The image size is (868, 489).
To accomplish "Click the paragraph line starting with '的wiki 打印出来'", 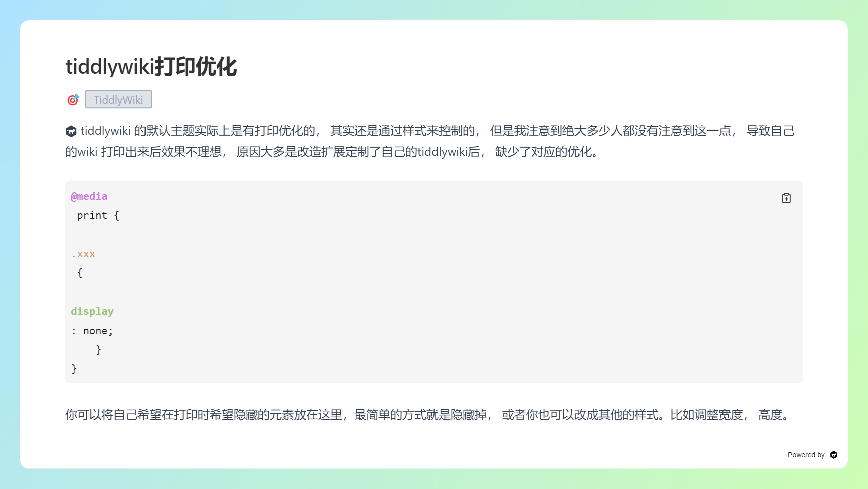I will tap(331, 152).
